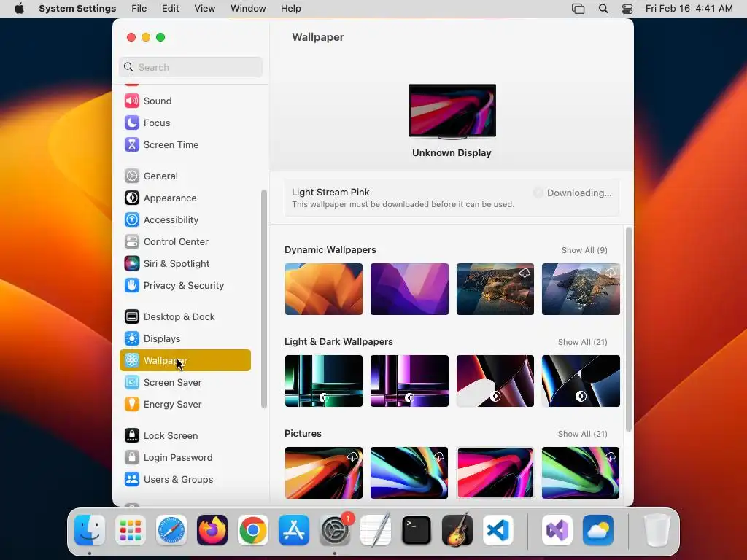Screen dimensions: 747x560
Task: Open Finder from the Dock
Action: 90,530
